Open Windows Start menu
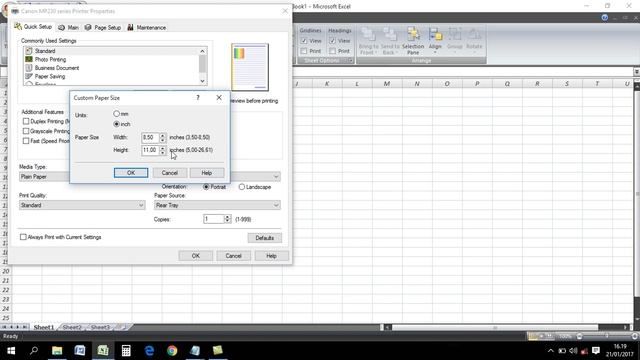Image resolution: width=640 pixels, height=360 pixels. [x=11, y=351]
